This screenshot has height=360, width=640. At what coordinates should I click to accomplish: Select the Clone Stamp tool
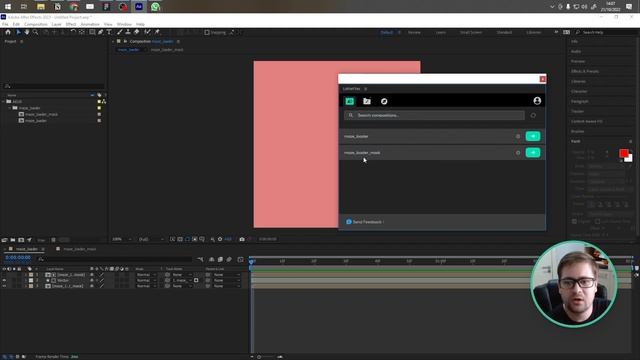(x=128, y=32)
